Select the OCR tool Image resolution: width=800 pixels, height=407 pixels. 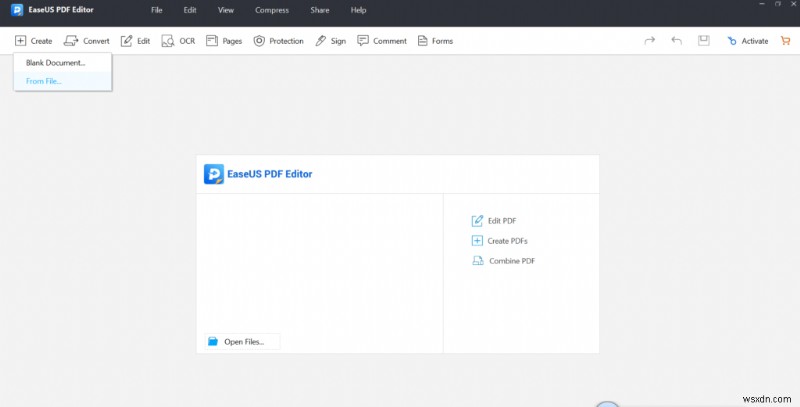178,41
